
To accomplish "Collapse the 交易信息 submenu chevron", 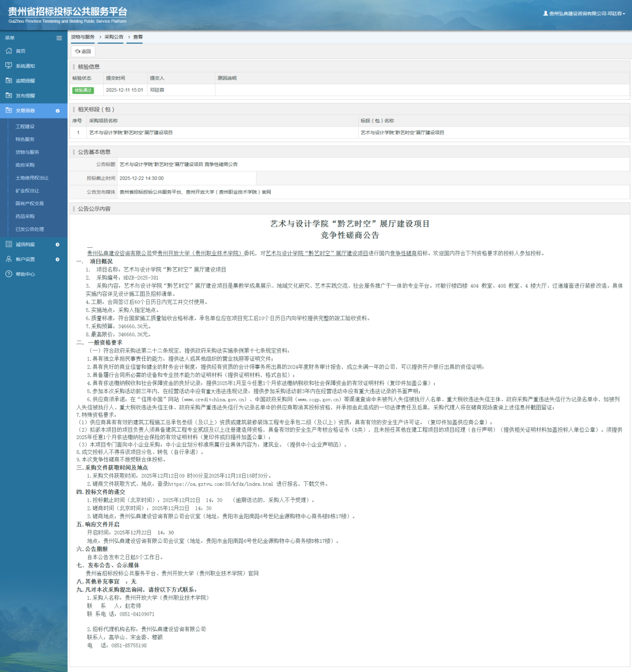I will click(58, 111).
